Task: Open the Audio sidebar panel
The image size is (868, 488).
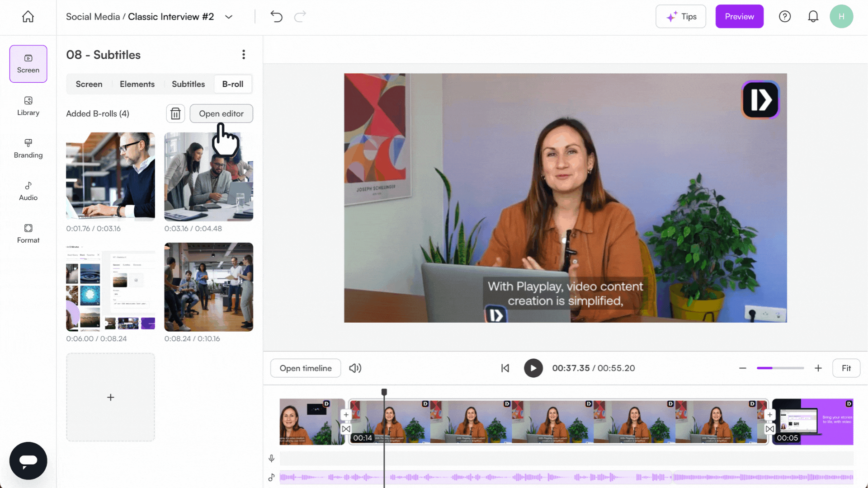Action: pos(28,191)
